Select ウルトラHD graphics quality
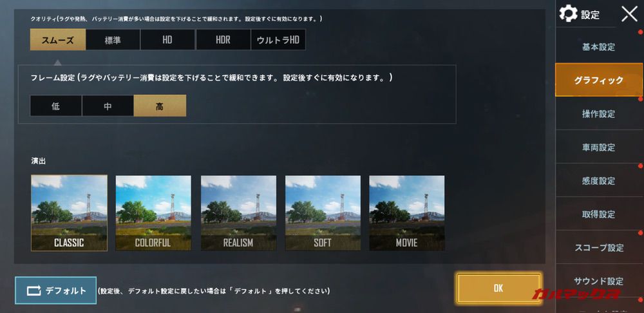The height and width of the screenshot is (313, 644). (x=278, y=39)
